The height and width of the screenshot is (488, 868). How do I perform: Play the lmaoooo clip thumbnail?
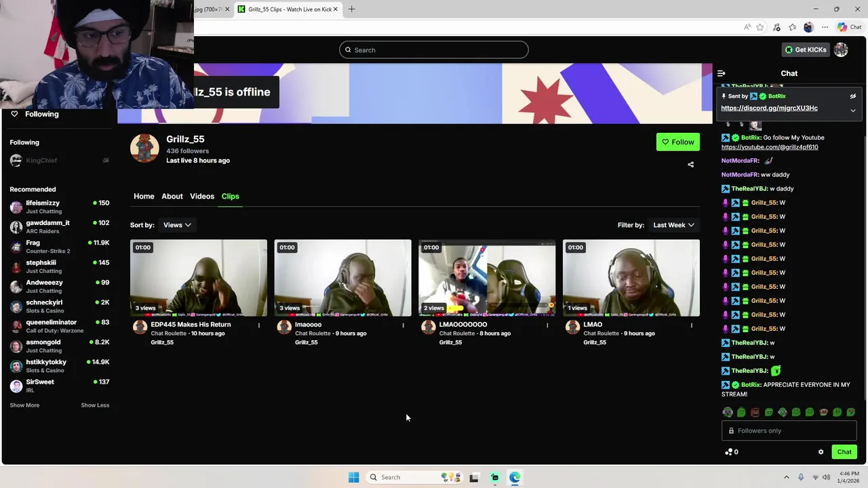point(342,278)
